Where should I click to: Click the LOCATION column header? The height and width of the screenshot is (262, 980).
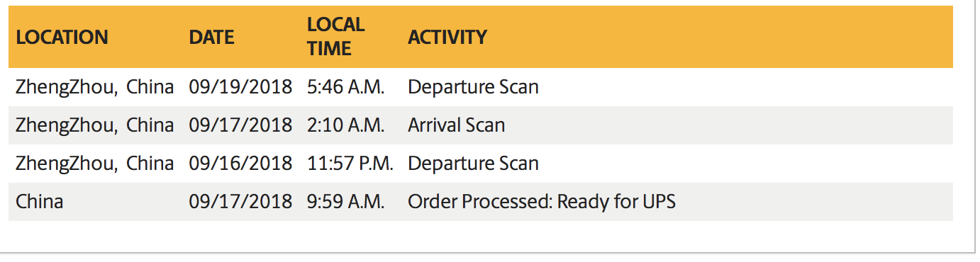tap(62, 38)
